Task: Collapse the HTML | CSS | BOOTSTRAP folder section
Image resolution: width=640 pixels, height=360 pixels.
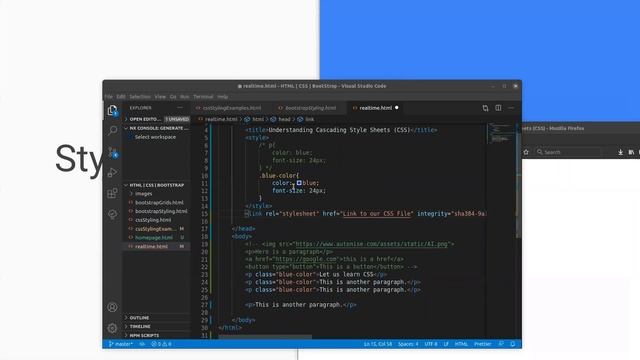Action: [x=157, y=185]
